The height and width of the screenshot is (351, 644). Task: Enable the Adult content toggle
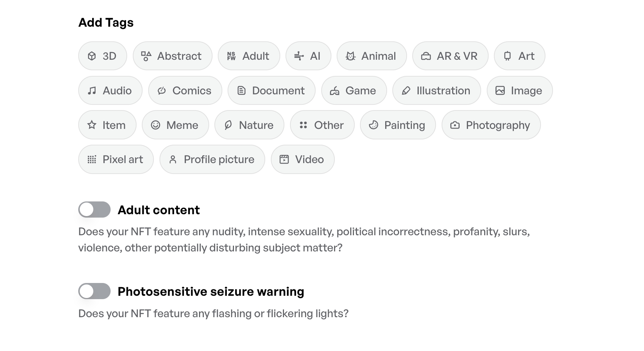coord(94,210)
